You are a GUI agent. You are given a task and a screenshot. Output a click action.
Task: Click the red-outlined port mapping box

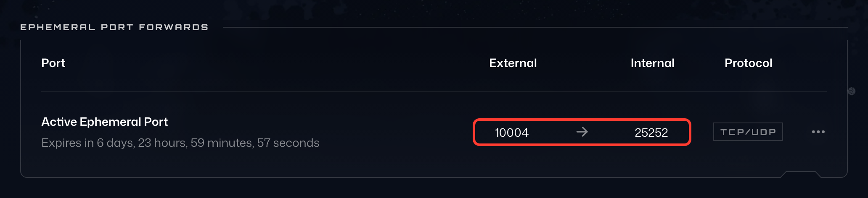pyautogui.click(x=582, y=132)
